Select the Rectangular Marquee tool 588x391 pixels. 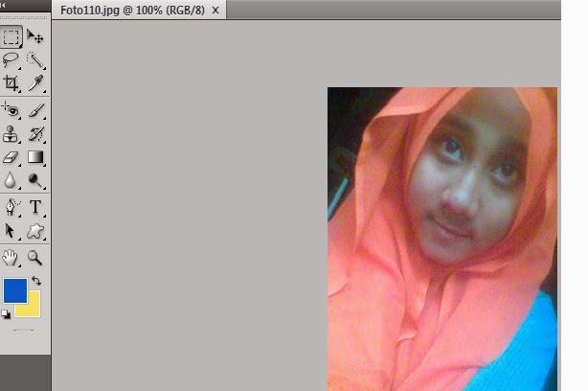tap(11, 36)
